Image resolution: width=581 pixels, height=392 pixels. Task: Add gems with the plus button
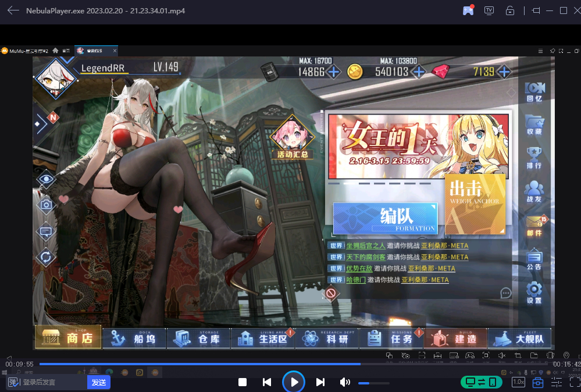pyautogui.click(x=504, y=72)
